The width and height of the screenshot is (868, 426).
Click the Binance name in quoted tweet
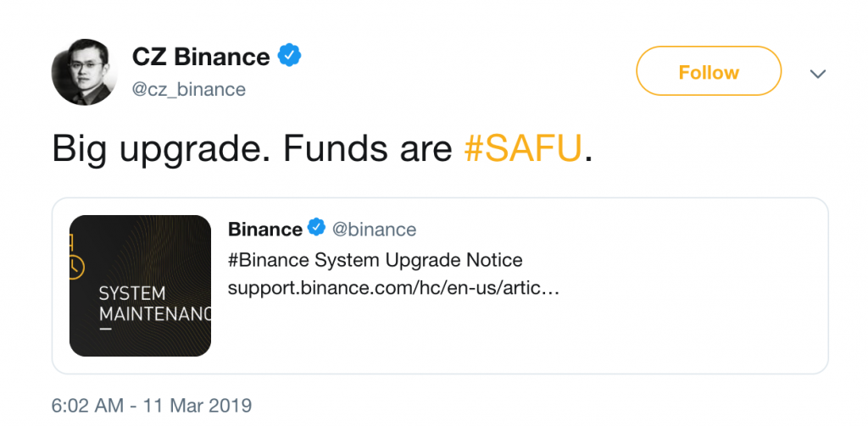coord(265,229)
